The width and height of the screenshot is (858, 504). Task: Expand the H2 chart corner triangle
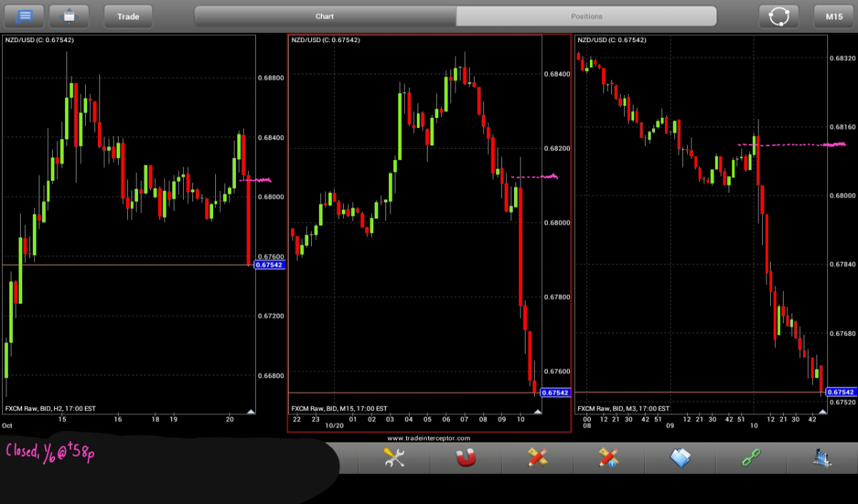[250, 411]
